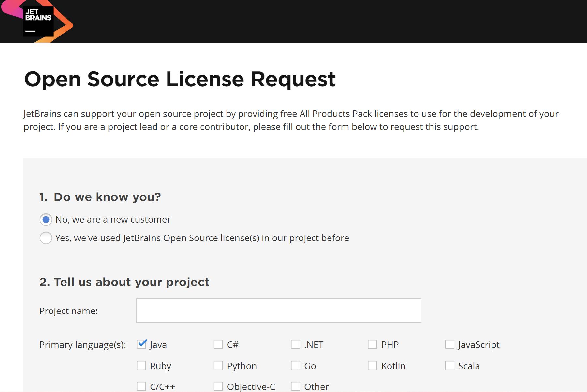Click the "Project name:" label

click(68, 311)
